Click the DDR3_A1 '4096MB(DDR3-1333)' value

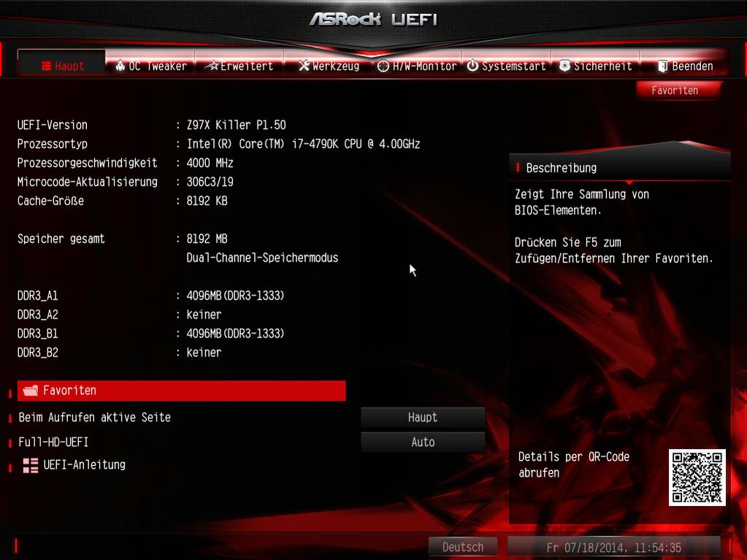[235, 296]
